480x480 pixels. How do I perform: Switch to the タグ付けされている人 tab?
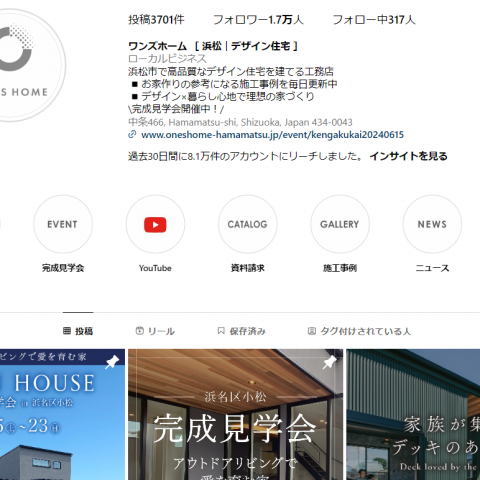(359, 331)
